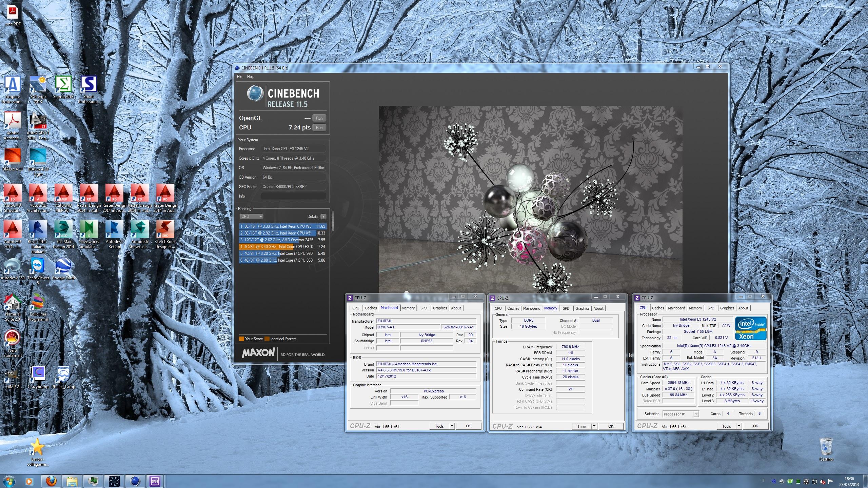
Task: Open Sigma 2013 desktop icon
Action: [63, 87]
